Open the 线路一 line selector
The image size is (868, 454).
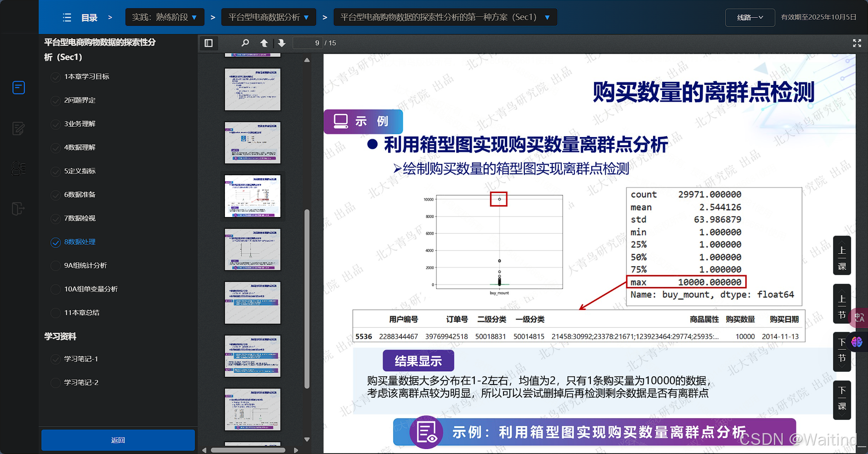[750, 18]
